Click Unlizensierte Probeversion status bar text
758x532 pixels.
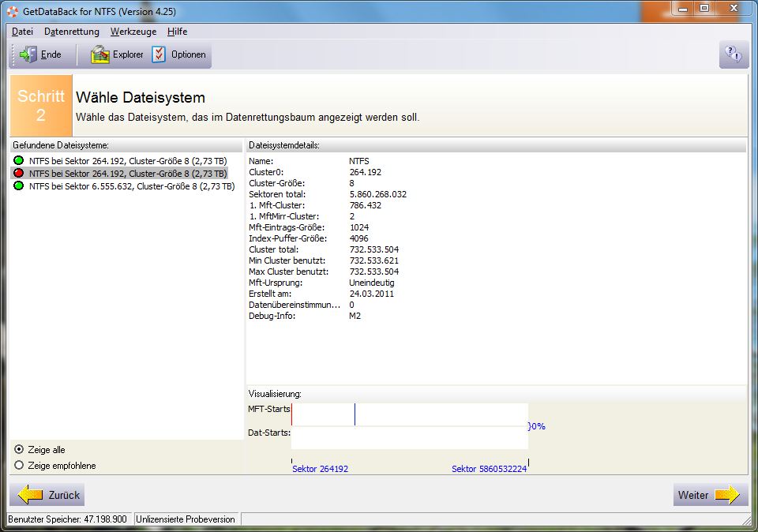point(185,519)
